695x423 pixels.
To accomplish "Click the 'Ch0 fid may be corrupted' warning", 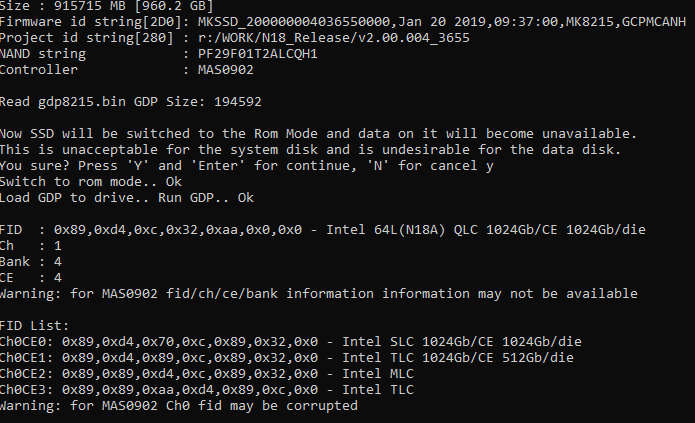I will pos(179,406).
